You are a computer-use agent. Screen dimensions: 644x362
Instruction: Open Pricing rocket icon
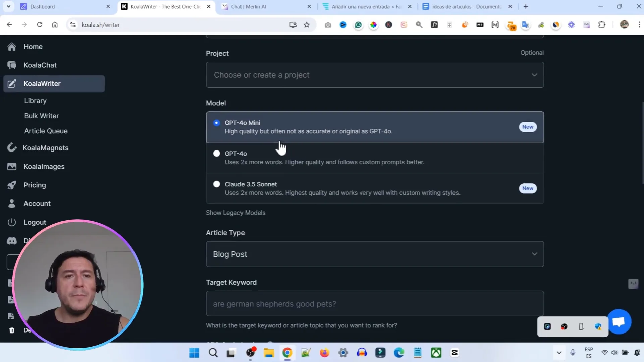point(12,185)
